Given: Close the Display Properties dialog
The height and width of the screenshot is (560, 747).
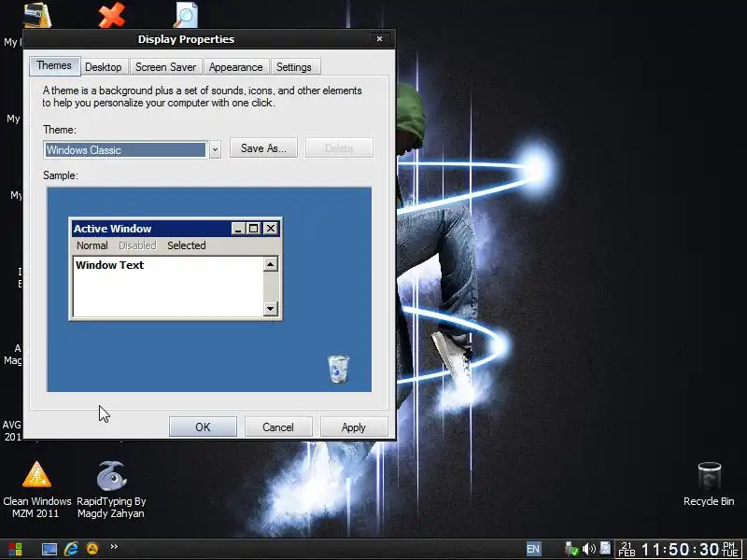Looking at the screenshot, I should [379, 39].
